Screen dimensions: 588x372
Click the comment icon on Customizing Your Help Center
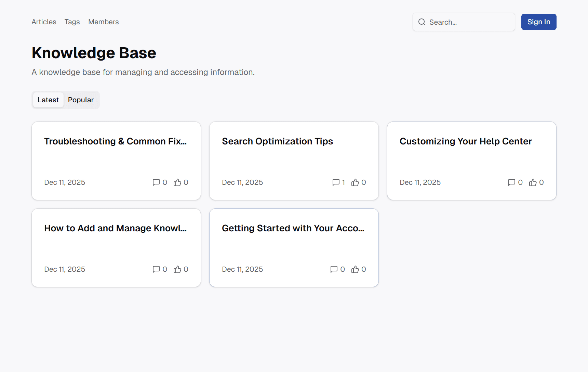tap(511, 182)
